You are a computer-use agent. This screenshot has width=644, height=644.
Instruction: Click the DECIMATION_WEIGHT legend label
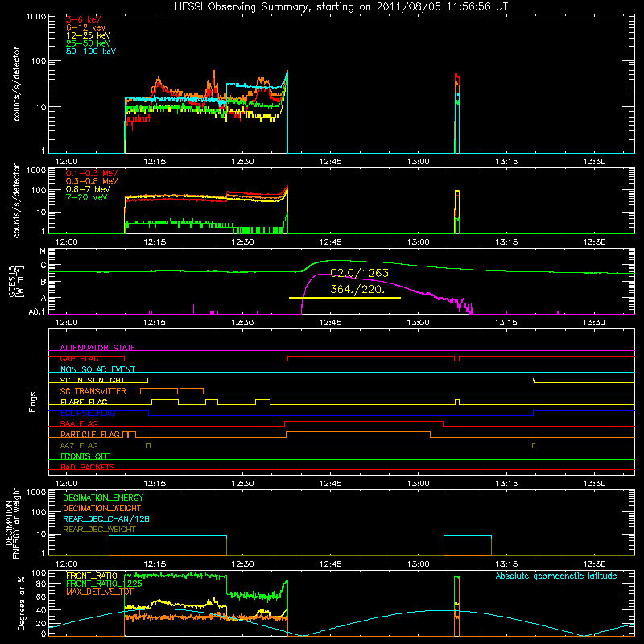pos(102,508)
